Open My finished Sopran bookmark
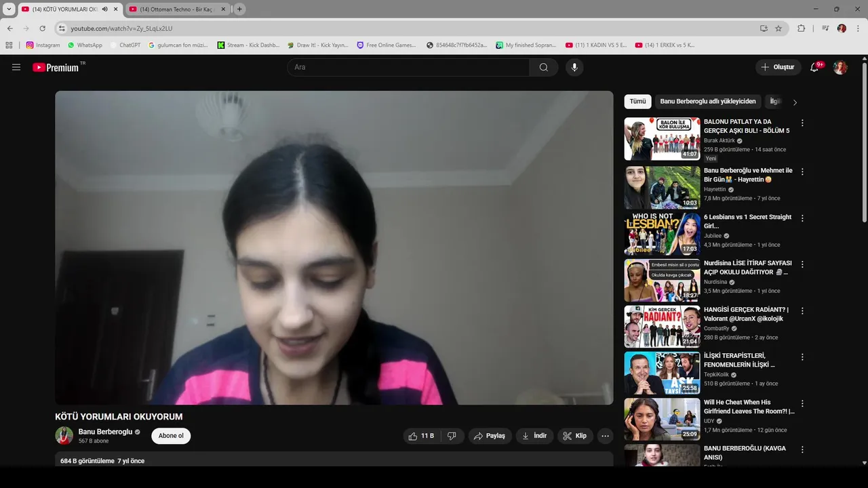This screenshot has width=868, height=488. pyautogui.click(x=526, y=45)
